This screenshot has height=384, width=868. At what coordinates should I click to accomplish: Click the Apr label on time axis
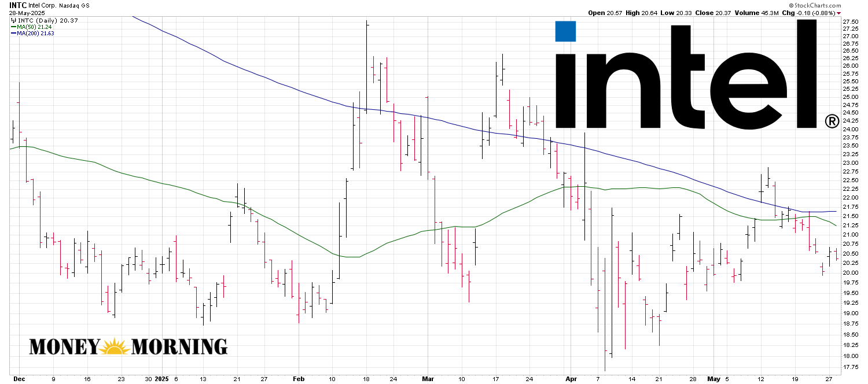pos(571,379)
